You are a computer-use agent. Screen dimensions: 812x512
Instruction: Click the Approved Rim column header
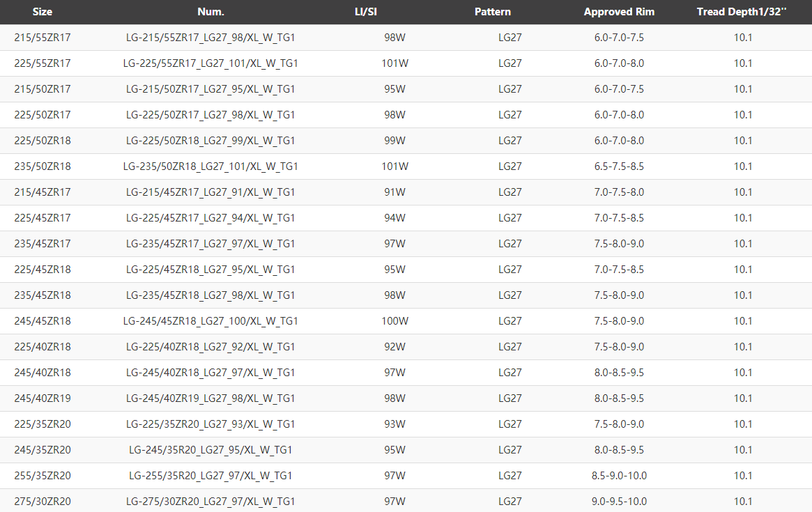[x=619, y=12]
